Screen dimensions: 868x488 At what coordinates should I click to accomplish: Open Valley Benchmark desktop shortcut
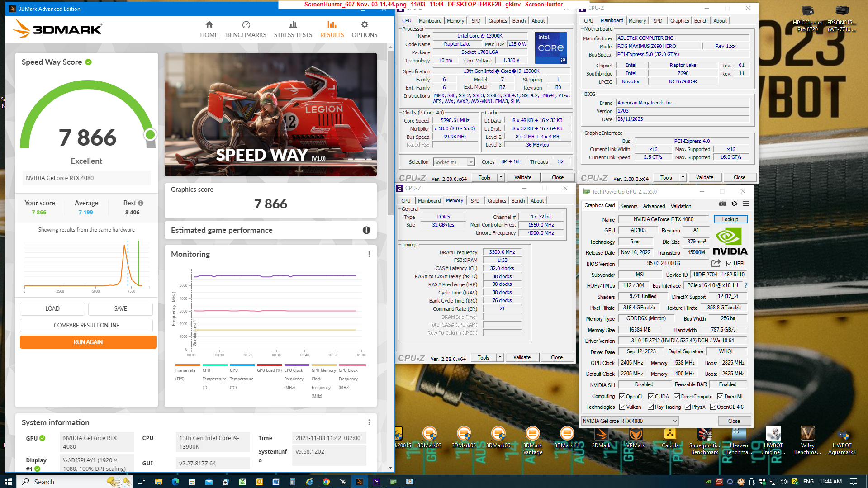(807, 441)
